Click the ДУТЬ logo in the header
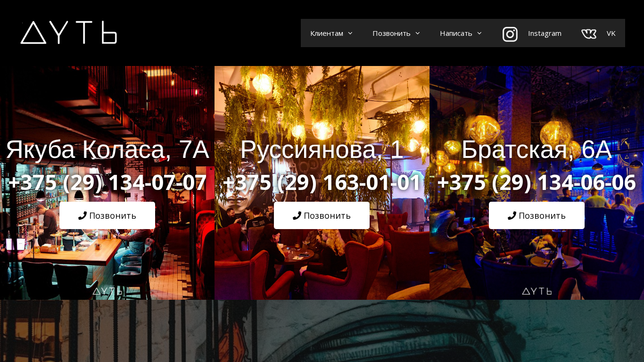644x362 pixels. [69, 33]
